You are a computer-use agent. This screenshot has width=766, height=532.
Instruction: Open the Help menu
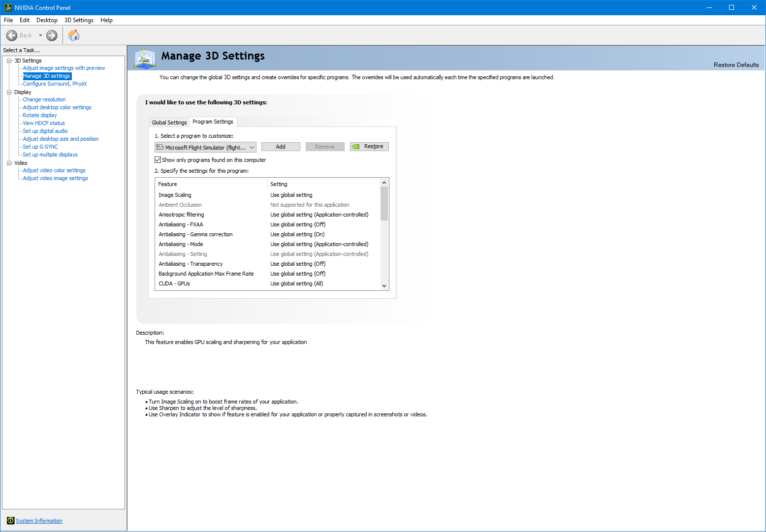[x=106, y=20]
